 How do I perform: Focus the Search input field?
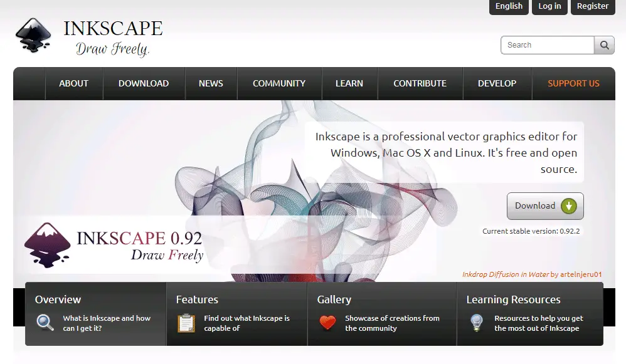click(548, 45)
